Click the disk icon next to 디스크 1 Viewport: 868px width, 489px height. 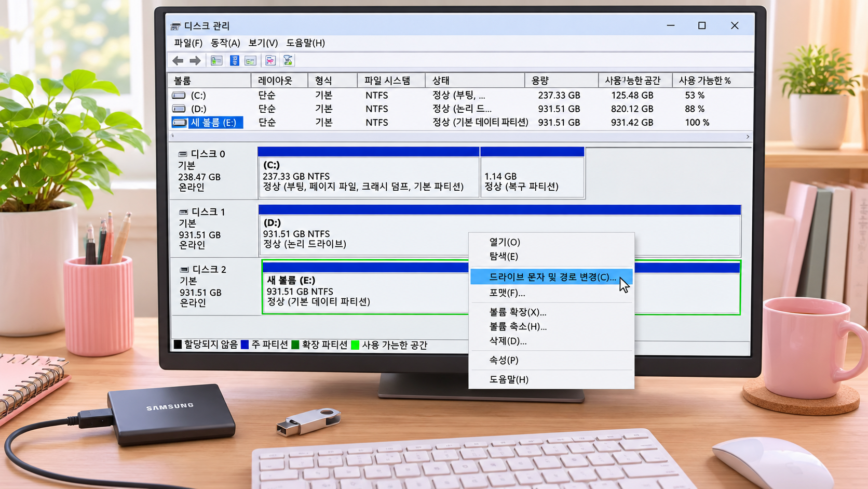click(183, 212)
